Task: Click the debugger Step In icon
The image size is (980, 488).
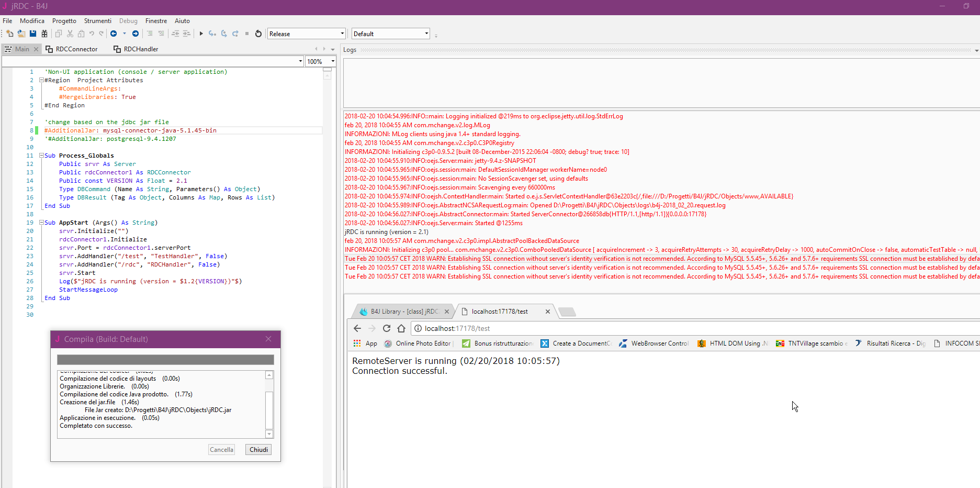Action: pyautogui.click(x=212, y=34)
